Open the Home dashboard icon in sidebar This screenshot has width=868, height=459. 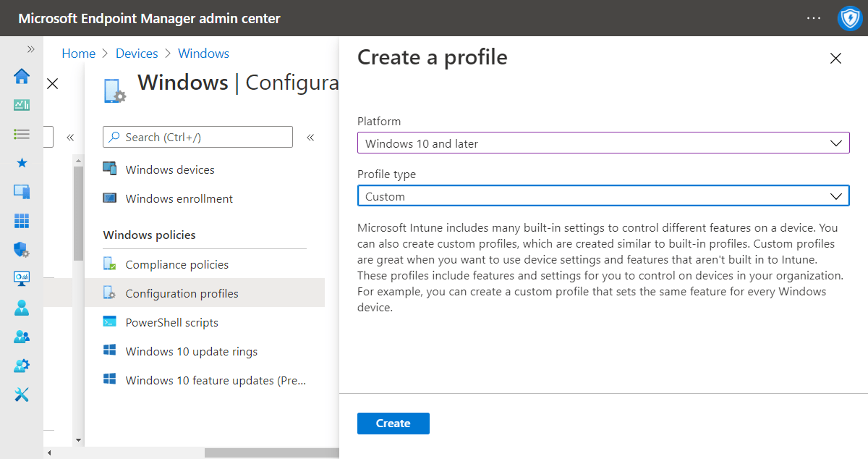pyautogui.click(x=22, y=76)
